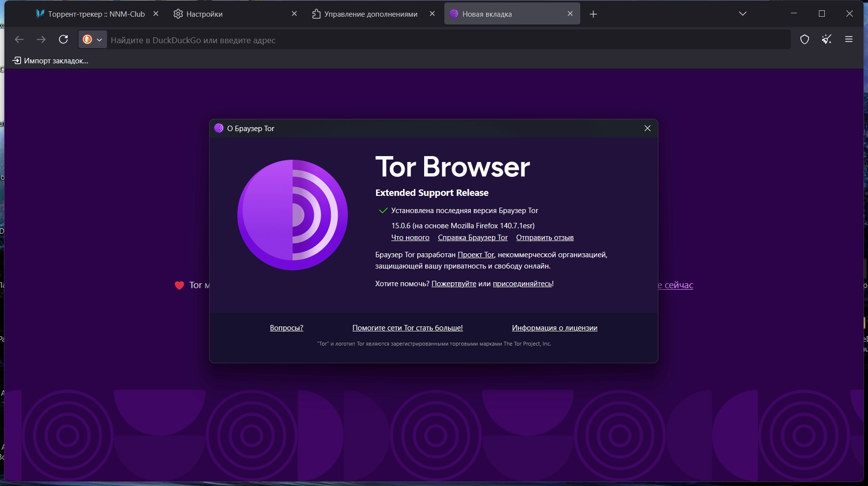Minimize the Tor Browser window
Viewport: 868px width, 486px height.
click(x=794, y=14)
